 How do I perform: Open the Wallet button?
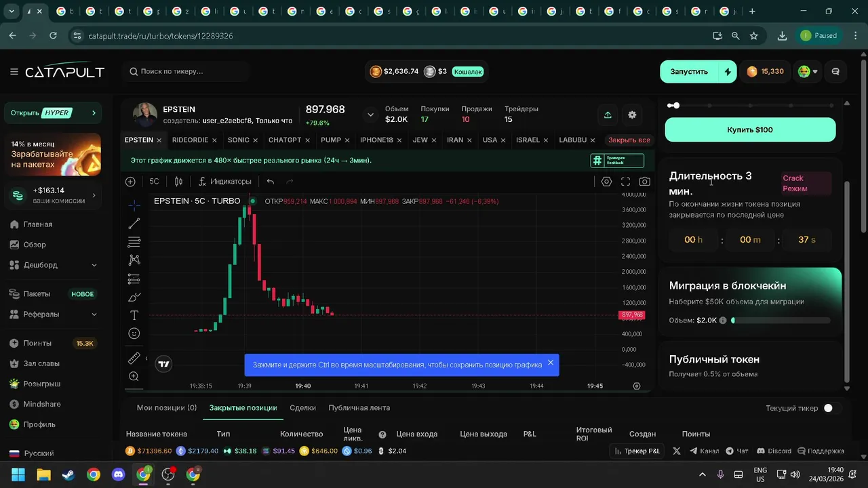click(468, 71)
